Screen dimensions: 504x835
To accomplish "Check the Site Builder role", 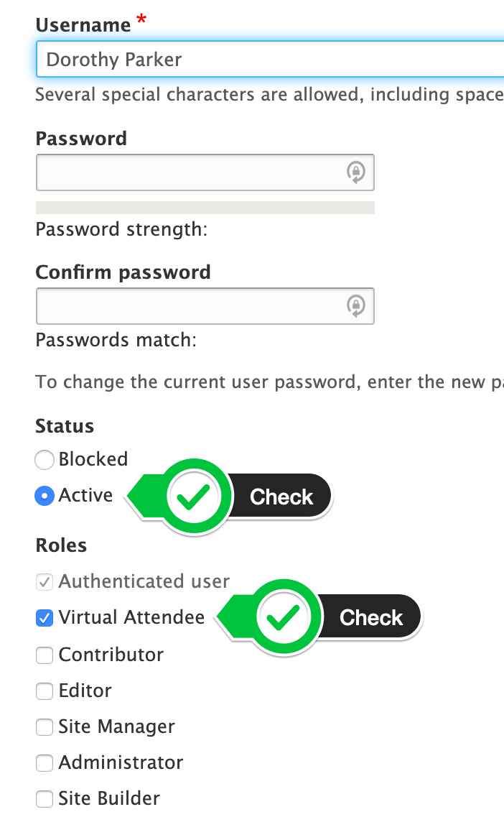I will (x=45, y=798).
